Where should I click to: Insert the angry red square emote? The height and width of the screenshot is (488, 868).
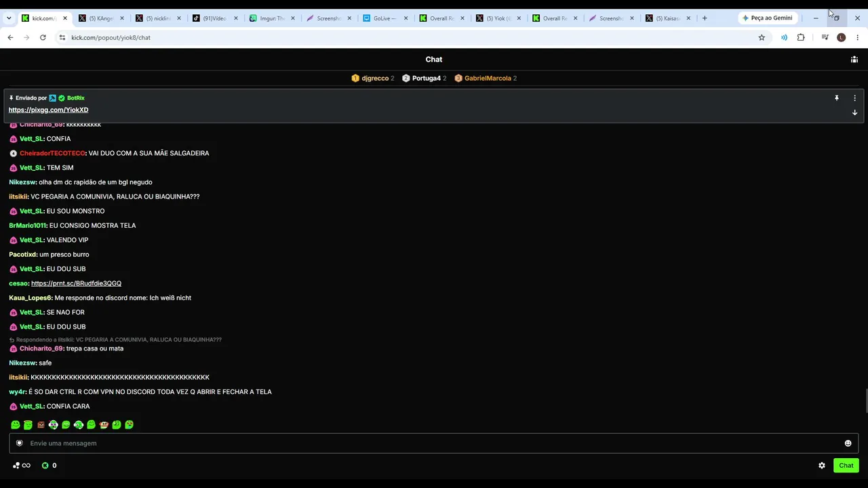41,425
